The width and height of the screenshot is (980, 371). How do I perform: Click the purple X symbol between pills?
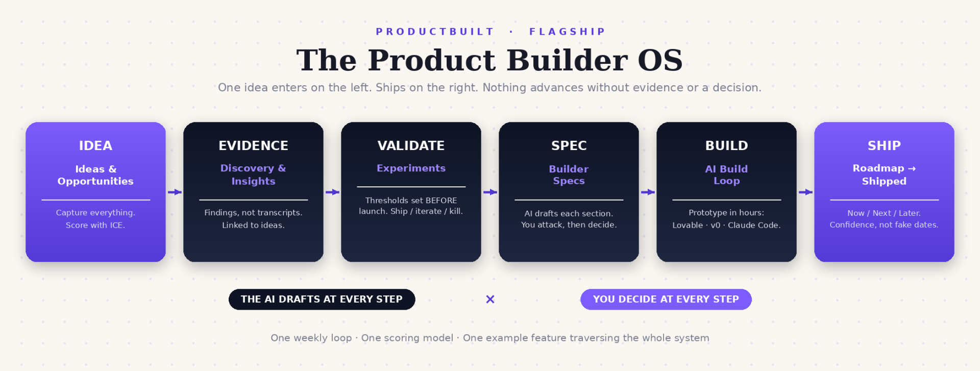pos(490,299)
